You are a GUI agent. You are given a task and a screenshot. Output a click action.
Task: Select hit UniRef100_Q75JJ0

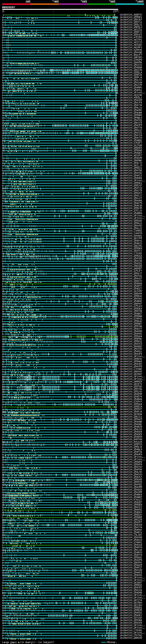pyautogui.click(x=131, y=210)
